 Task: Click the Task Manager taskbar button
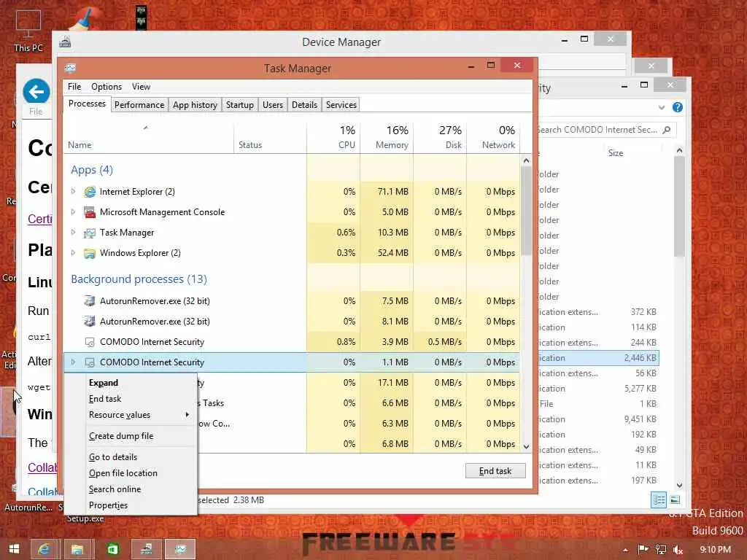(180, 549)
